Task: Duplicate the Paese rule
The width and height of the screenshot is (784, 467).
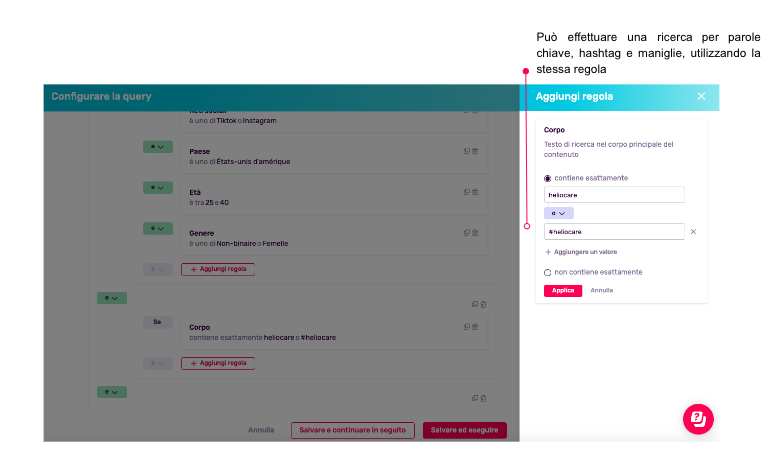Action: pos(466,151)
